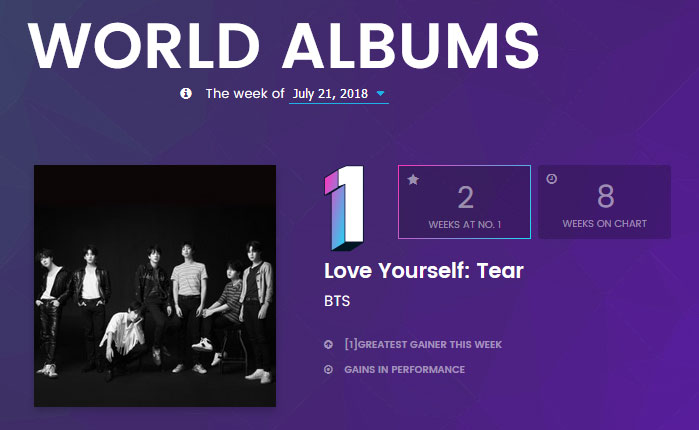Click the info icon beside 'The week of'
The height and width of the screenshot is (430, 699).
pos(186,93)
